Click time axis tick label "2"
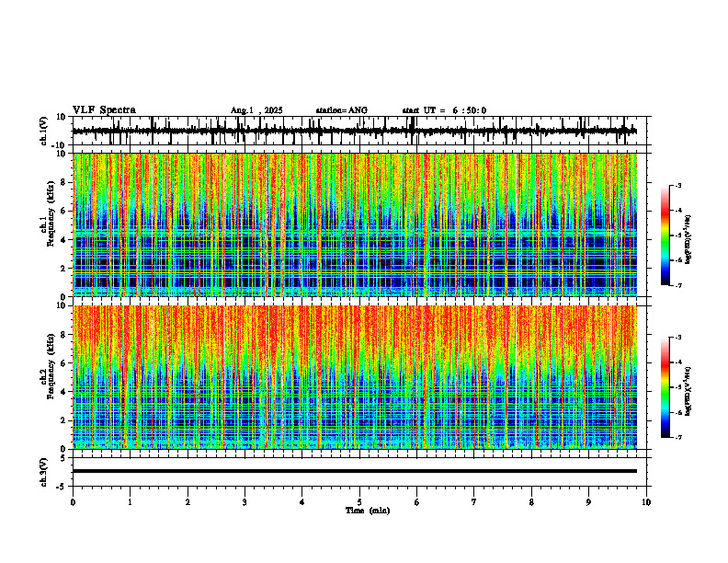This screenshot has height=563, width=728. click(x=188, y=502)
